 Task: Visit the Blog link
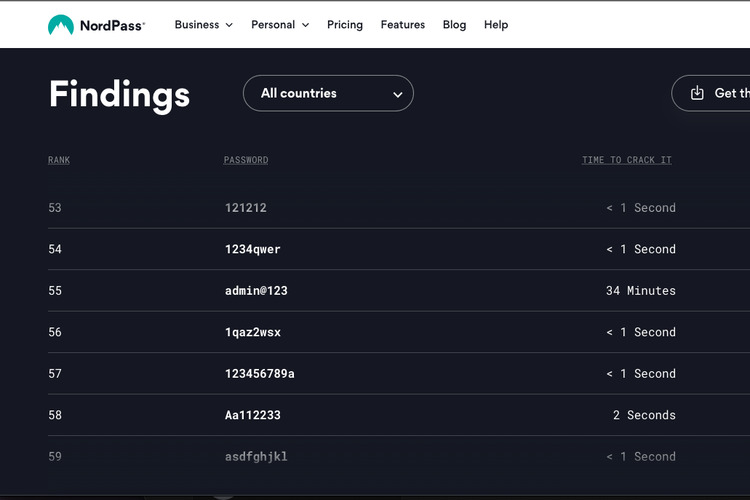454,25
